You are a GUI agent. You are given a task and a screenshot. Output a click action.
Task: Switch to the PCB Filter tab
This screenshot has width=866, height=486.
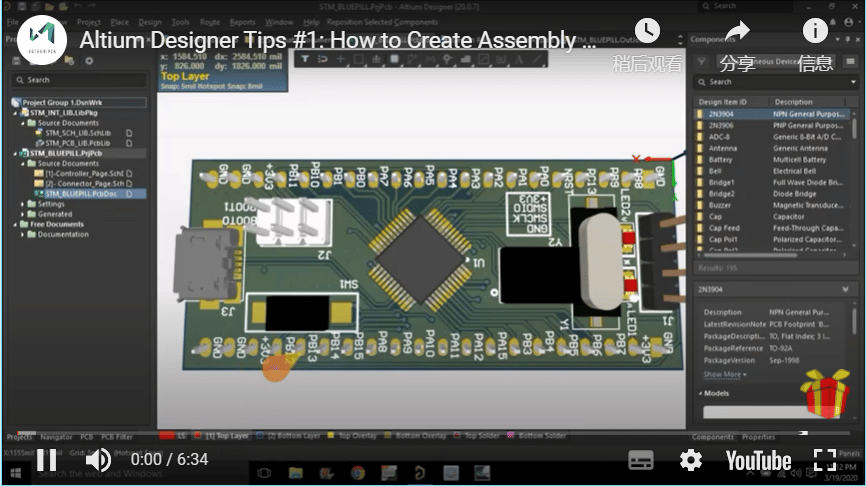(x=117, y=437)
